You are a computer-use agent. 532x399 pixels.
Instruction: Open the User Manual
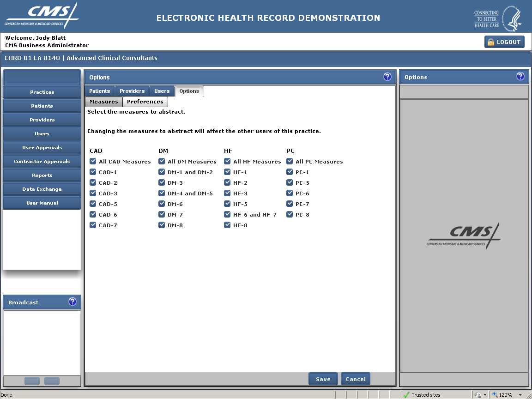click(42, 203)
